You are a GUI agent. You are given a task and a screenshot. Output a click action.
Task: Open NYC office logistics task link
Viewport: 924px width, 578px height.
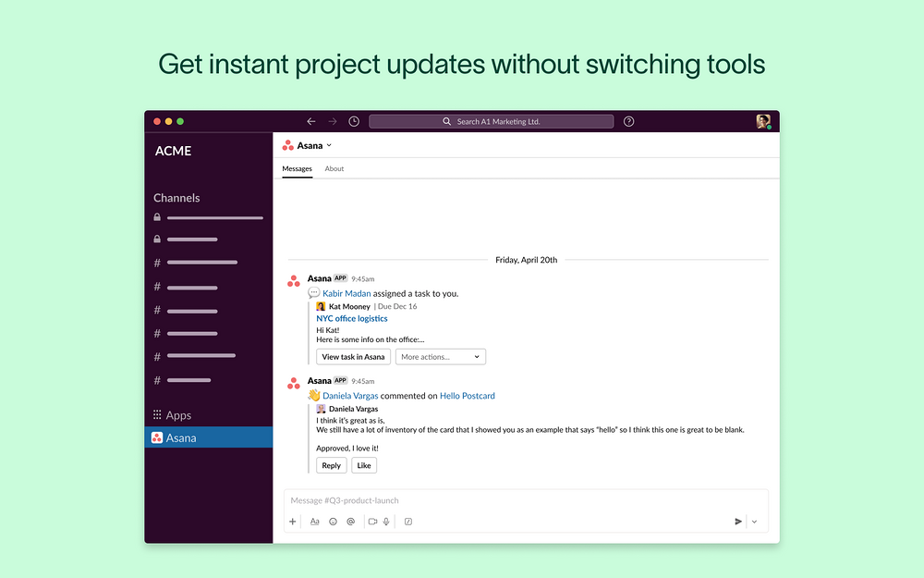tap(352, 318)
